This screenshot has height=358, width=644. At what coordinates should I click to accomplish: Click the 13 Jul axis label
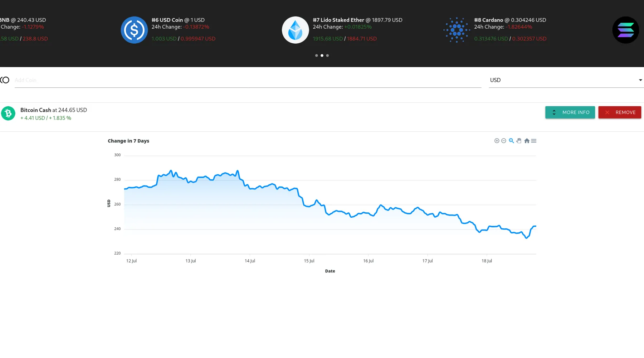pos(191,261)
